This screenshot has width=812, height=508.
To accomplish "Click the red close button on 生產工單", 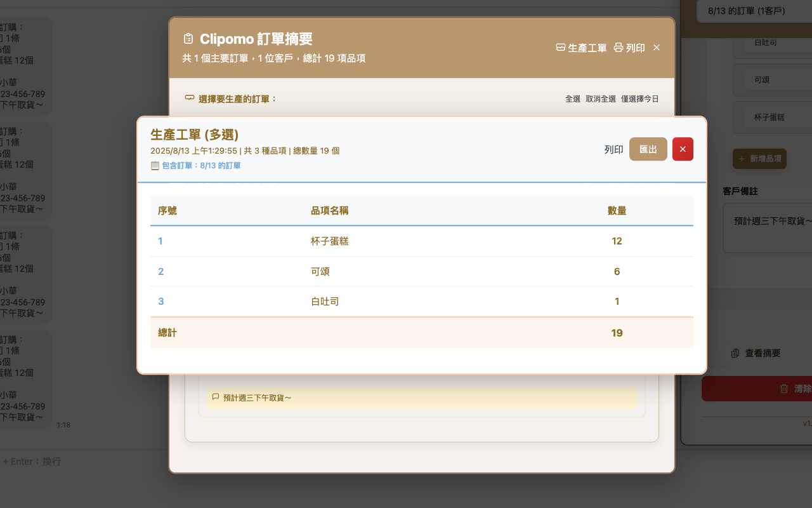I will [x=683, y=149].
